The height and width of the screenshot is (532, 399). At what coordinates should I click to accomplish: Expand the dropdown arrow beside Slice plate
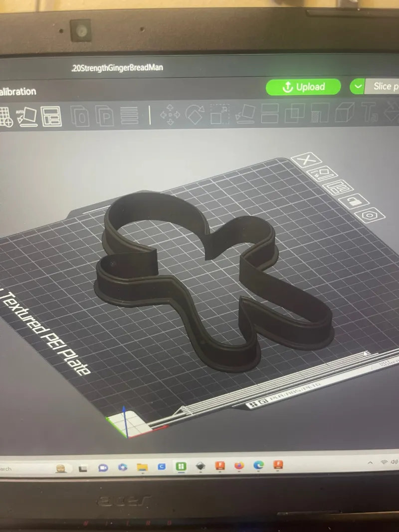coord(357,86)
